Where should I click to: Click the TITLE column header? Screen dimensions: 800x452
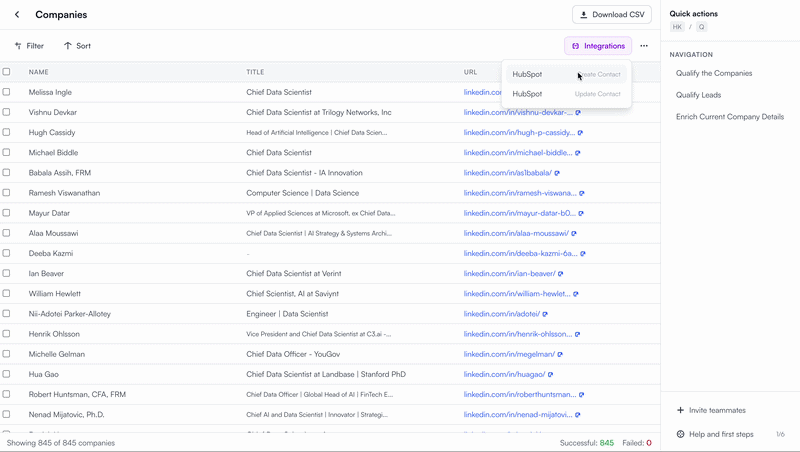(255, 72)
